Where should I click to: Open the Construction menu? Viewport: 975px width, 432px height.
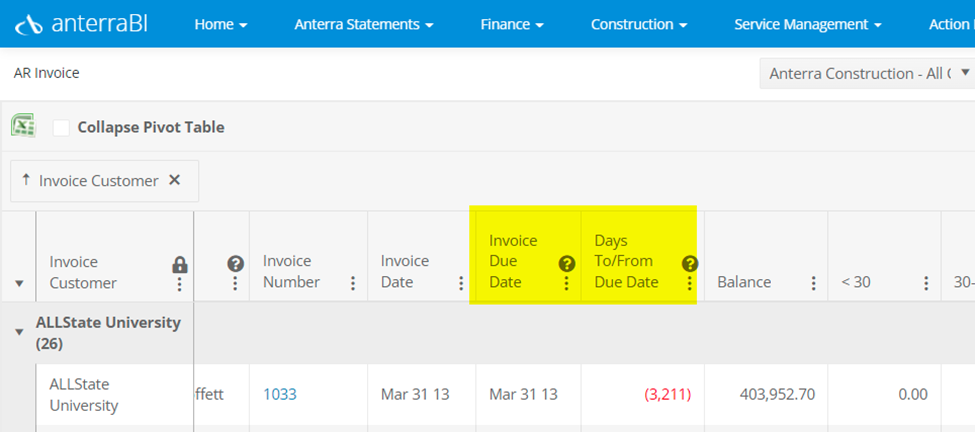[639, 25]
